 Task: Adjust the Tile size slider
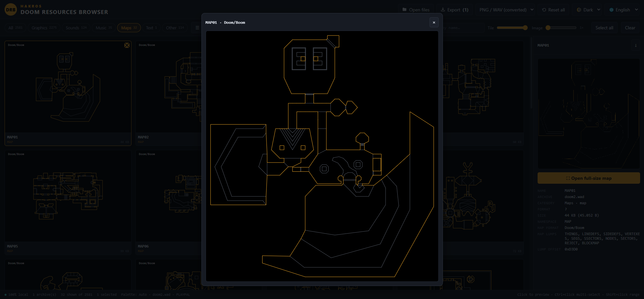click(512, 28)
